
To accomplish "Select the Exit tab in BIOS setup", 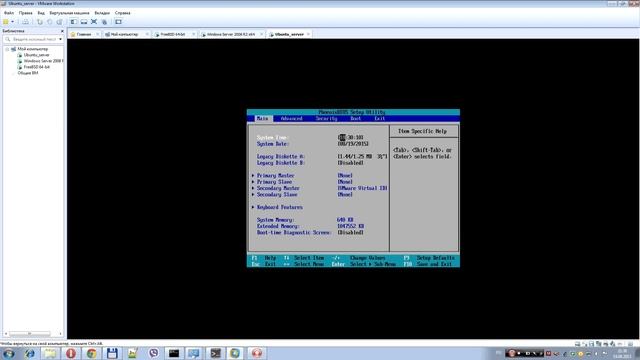I will (380, 118).
